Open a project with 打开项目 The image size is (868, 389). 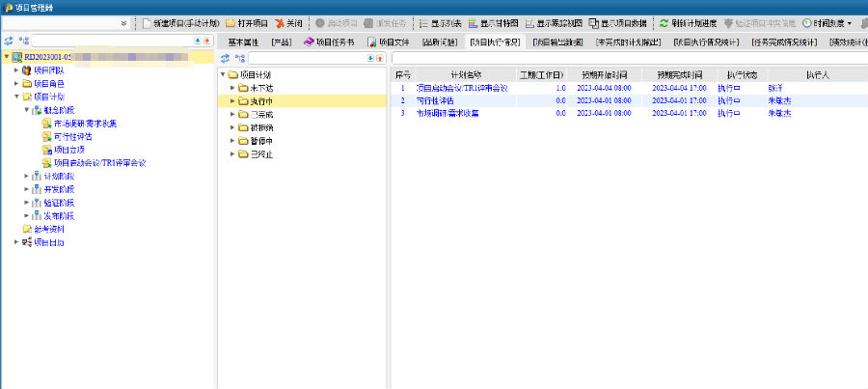[x=246, y=24]
